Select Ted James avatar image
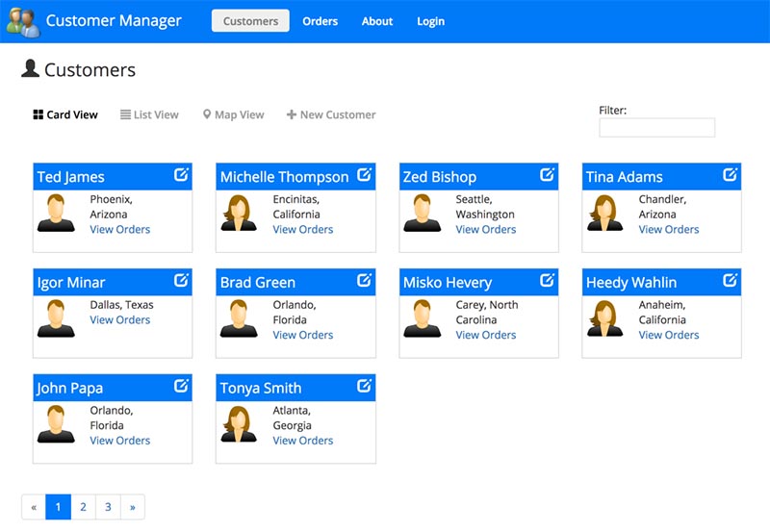Image resolution: width=770 pixels, height=532 pixels. pyautogui.click(x=56, y=213)
